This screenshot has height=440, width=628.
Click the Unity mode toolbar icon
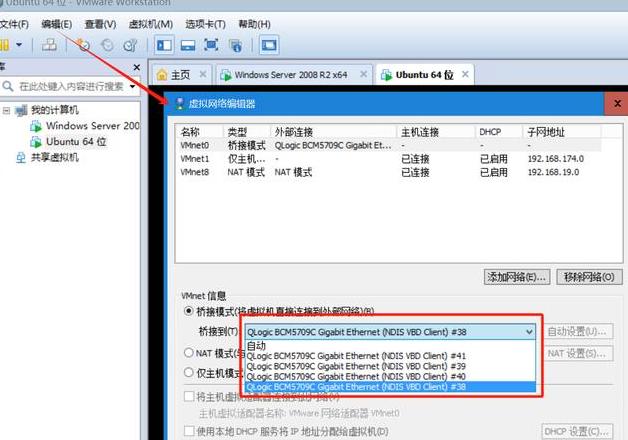pyautogui.click(x=235, y=45)
